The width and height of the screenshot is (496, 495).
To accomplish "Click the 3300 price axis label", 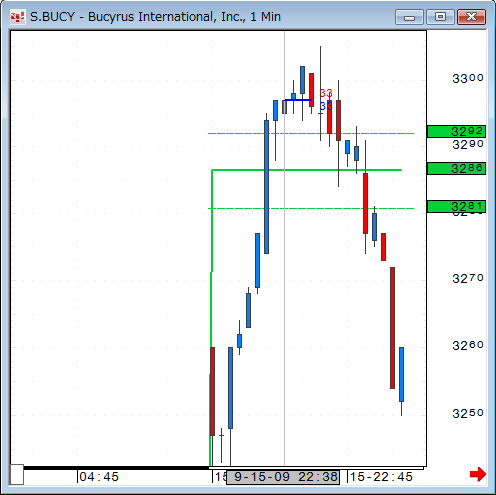I will 468,79.
